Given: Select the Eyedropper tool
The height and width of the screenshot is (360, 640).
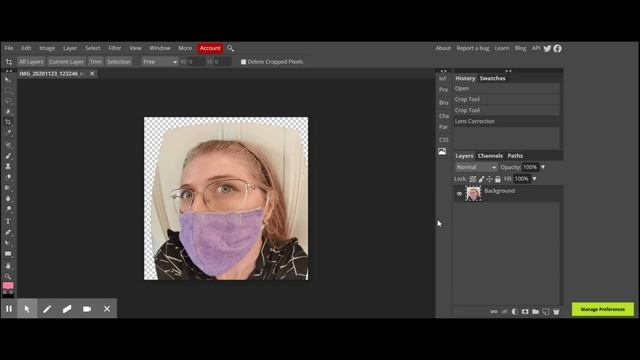Looking at the screenshot, I should (x=8, y=132).
